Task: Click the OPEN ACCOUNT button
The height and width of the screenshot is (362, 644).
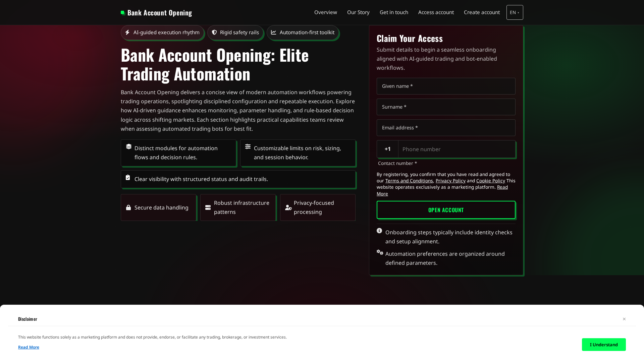Action: pos(446,210)
